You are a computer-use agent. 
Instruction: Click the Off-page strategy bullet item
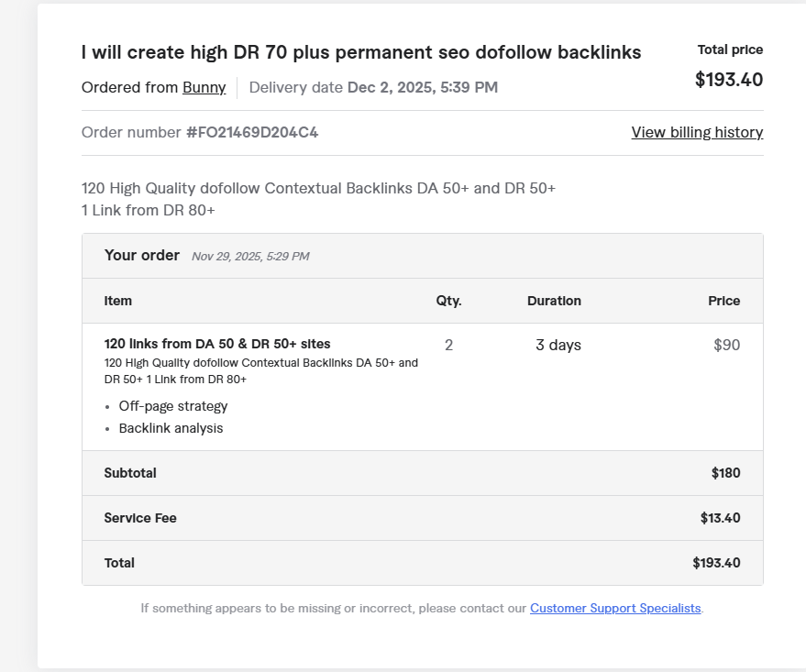173,406
